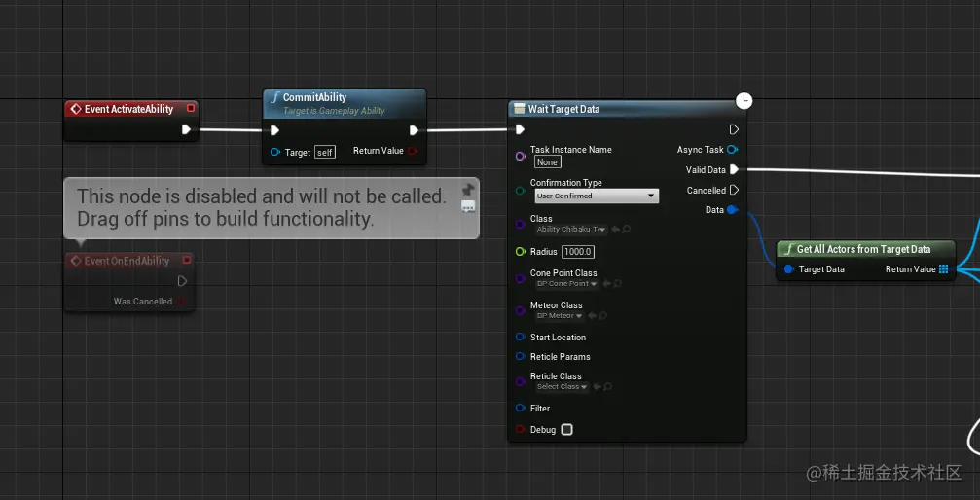Click the Target input pin on CommitAbility
Screen dimensions: 980x500
275,152
